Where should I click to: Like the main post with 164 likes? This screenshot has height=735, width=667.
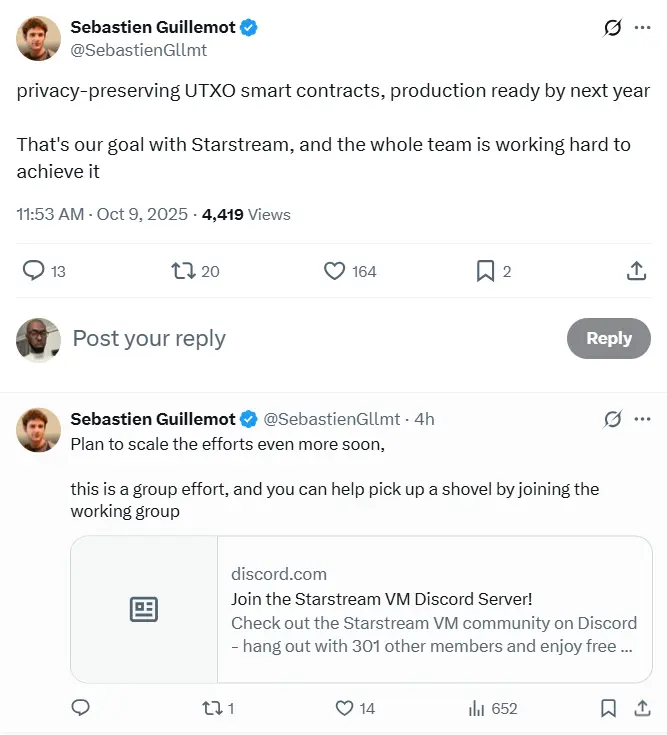point(335,270)
